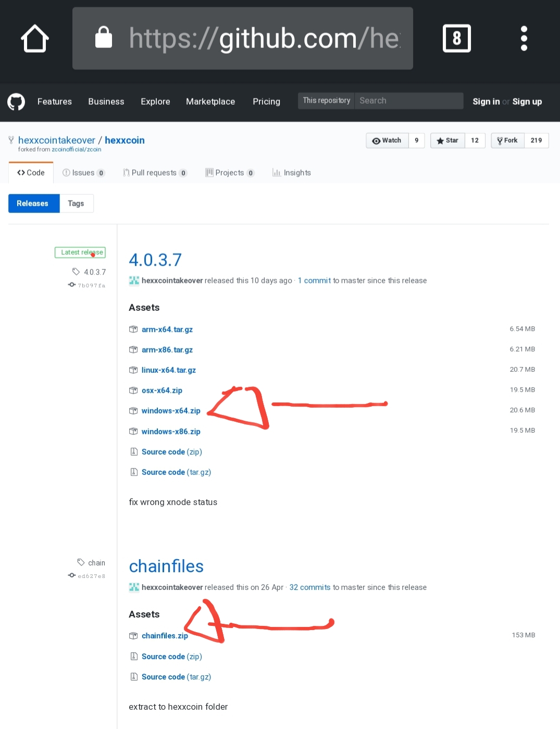560x729 pixels.
Task: Switch to the Insights tab
Action: [x=291, y=173]
